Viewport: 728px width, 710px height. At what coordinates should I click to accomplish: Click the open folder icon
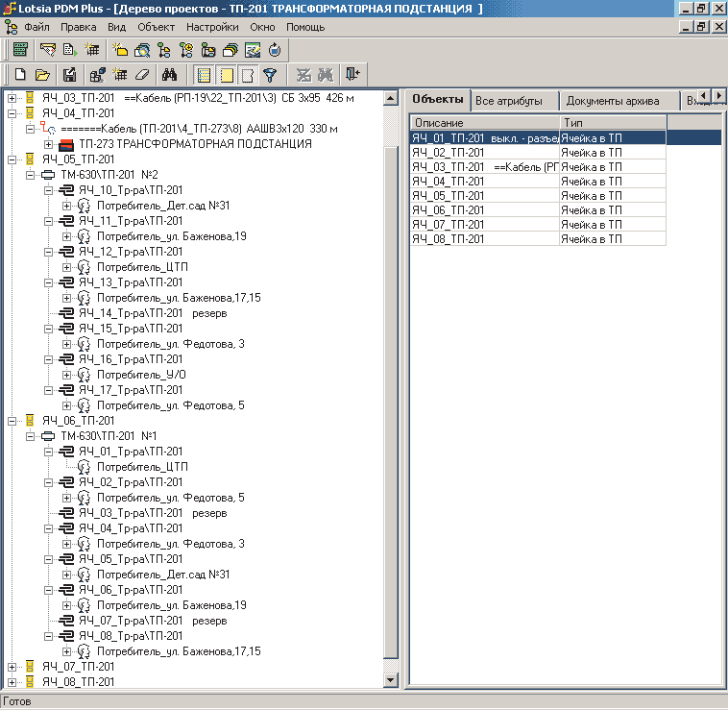pyautogui.click(x=43, y=75)
